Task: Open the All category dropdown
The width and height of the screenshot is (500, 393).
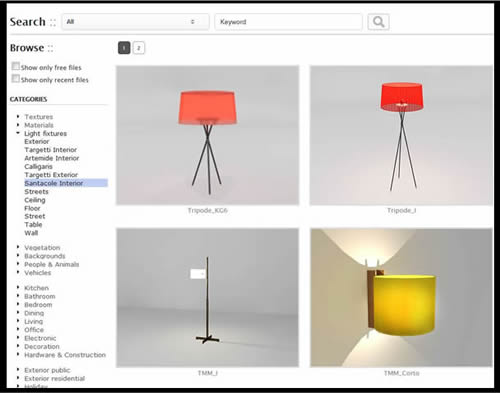Action: click(x=135, y=22)
